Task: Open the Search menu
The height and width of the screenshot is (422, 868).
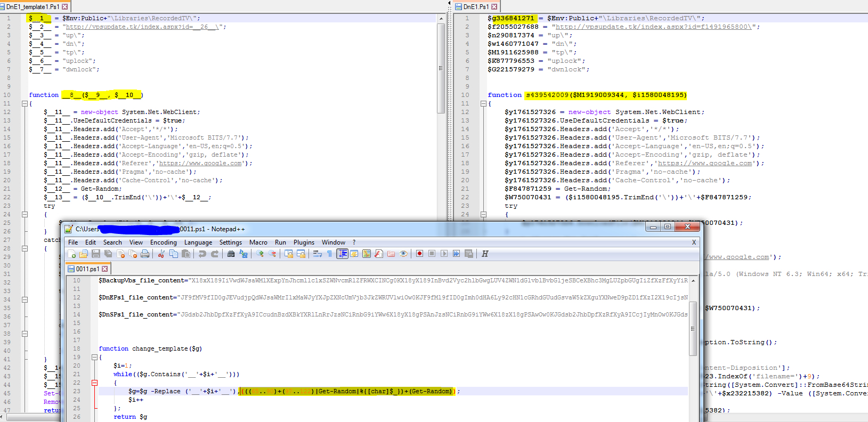Action: 112,242
